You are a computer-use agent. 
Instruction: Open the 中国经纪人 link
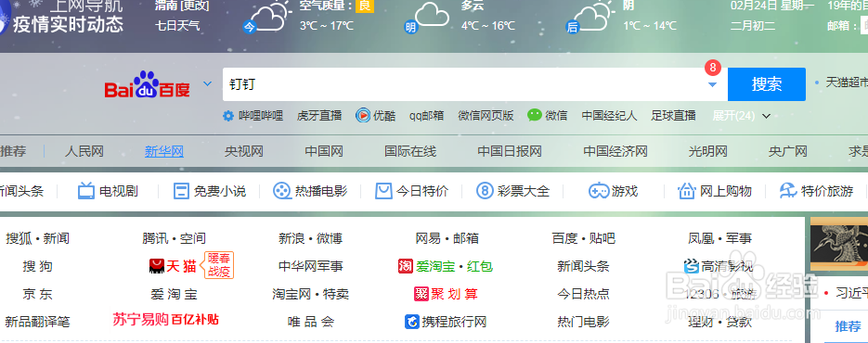pos(610,116)
